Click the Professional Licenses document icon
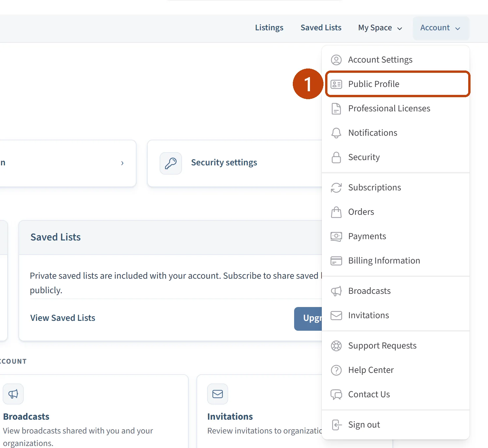The height and width of the screenshot is (448, 488). click(336, 109)
